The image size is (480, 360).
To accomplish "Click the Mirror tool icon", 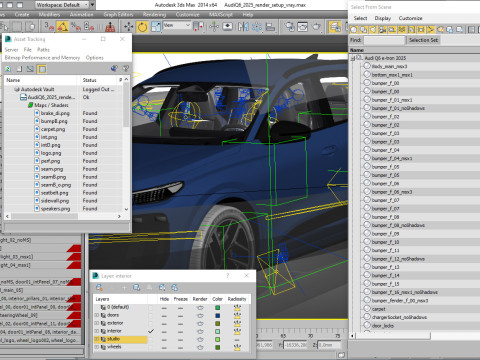I will 243,27.
